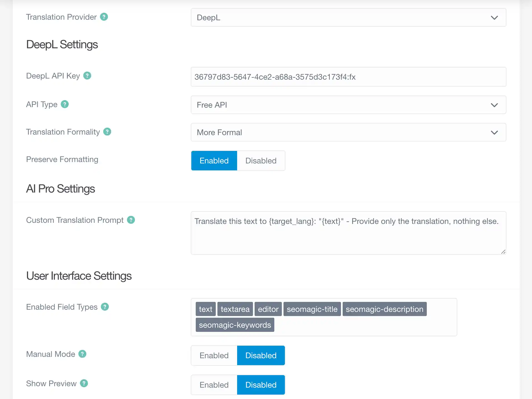Focus the Custom Translation Prompt textarea
Image resolution: width=532 pixels, height=399 pixels.
[x=348, y=236]
